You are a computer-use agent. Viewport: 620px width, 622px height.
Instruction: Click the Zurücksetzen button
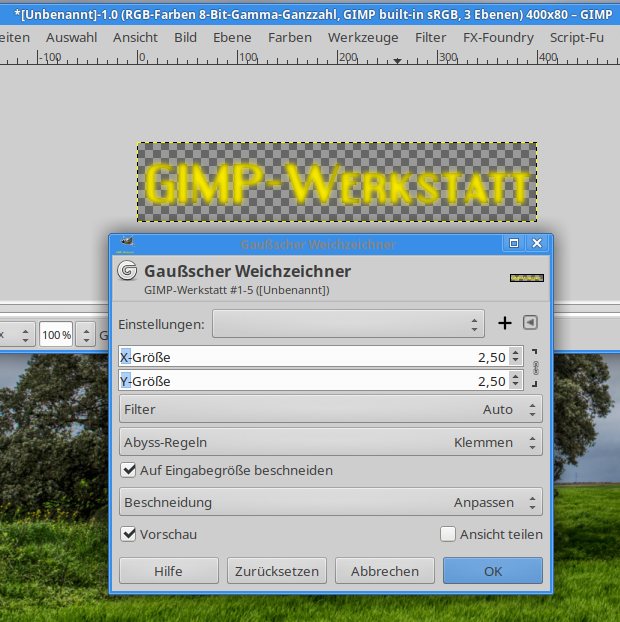tap(277, 571)
